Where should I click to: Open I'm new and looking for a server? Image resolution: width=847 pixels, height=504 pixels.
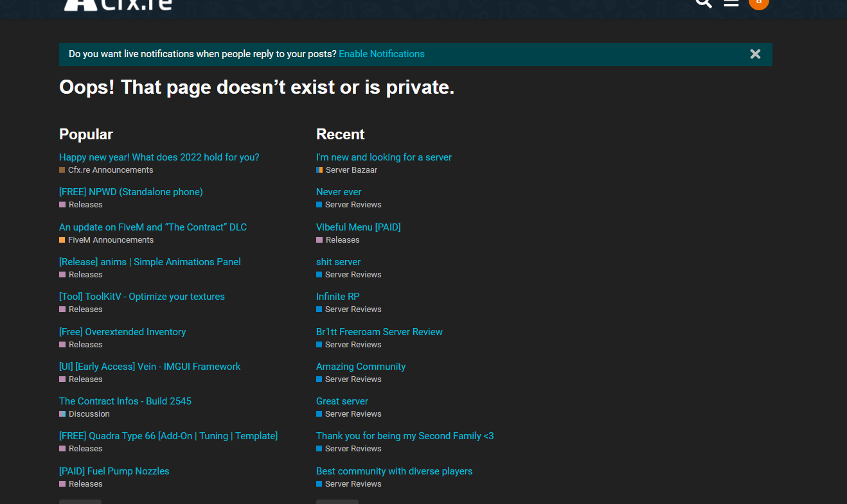(x=384, y=157)
